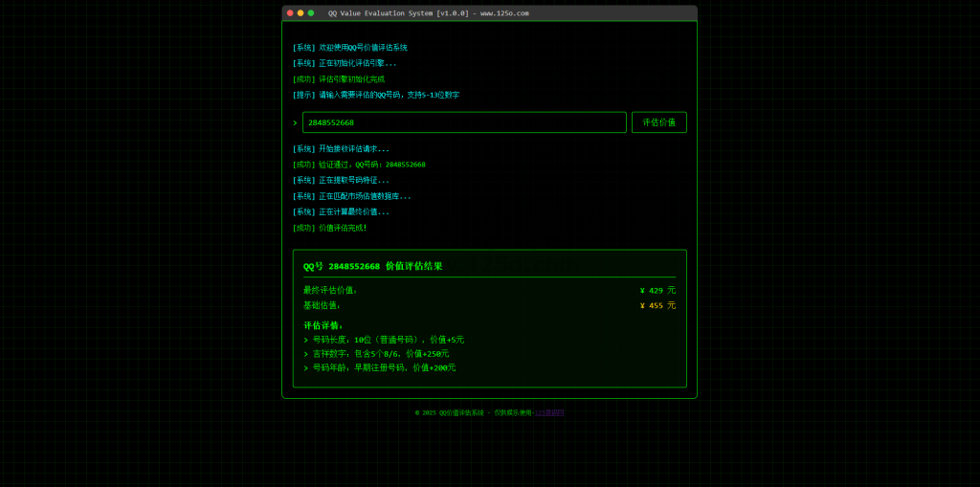Click the '>' prompt symbol beside the input
Image resolution: width=980 pixels, height=487 pixels.
295,122
